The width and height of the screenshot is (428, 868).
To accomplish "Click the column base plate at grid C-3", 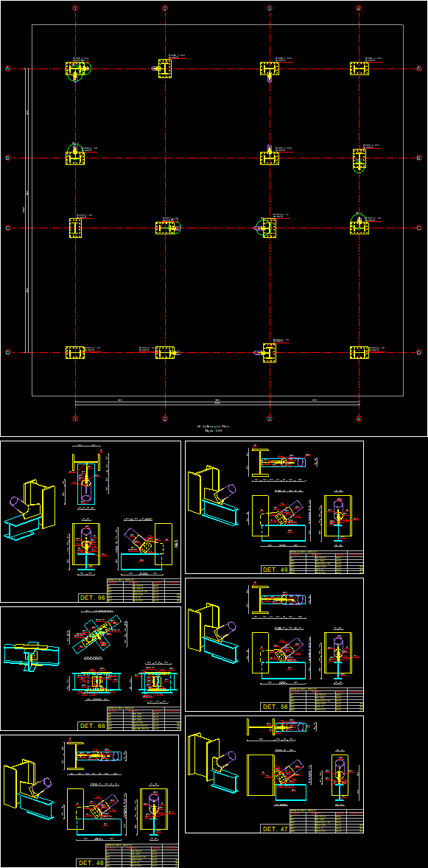I will point(269,228).
